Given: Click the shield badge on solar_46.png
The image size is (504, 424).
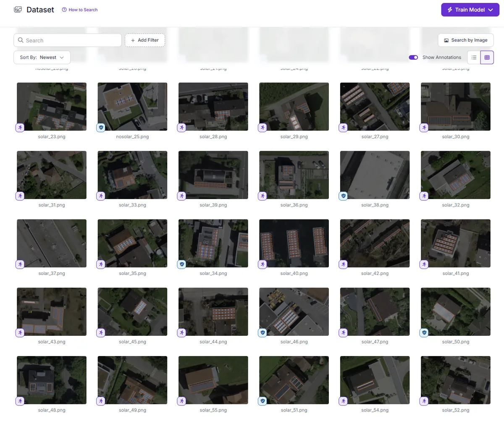Looking at the screenshot, I should 262,332.
